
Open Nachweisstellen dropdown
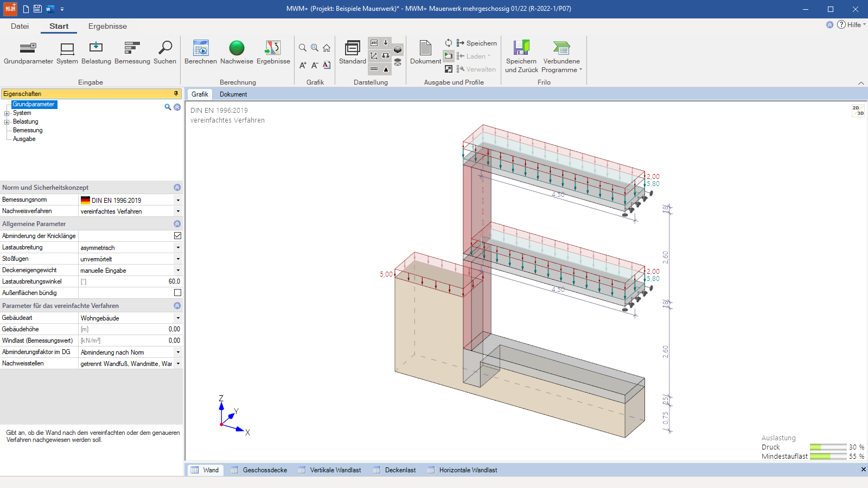pyautogui.click(x=178, y=363)
